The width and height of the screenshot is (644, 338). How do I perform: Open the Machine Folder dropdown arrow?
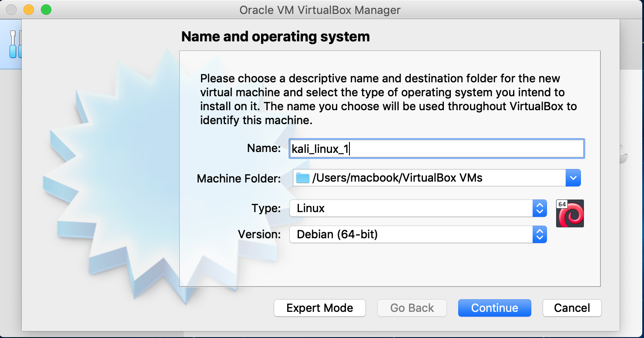coord(573,178)
